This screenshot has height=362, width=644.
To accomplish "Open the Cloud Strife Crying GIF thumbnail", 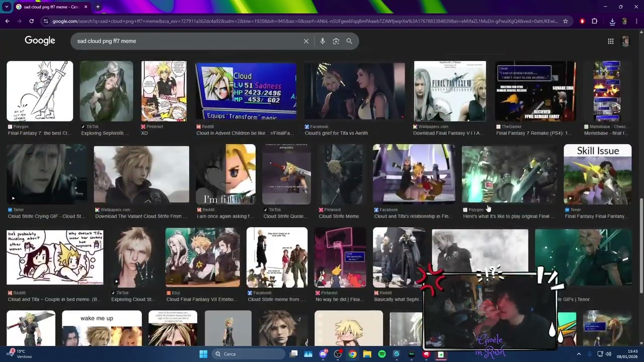I will click(x=47, y=174).
